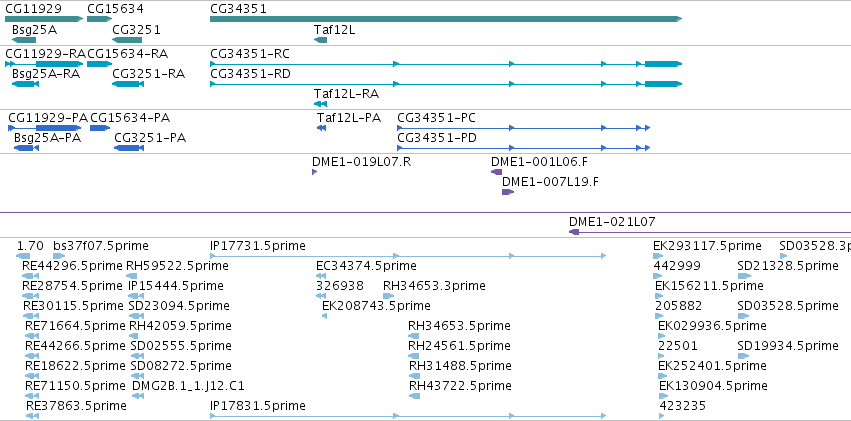
Task: Click the RE44296.5prime EST feature
Action: point(31,276)
